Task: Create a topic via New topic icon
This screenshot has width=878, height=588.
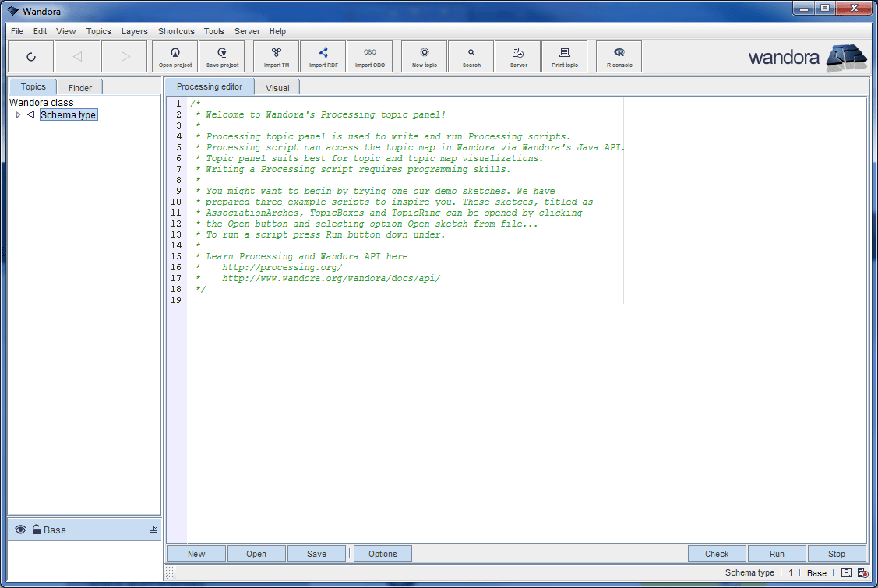Action: (423, 55)
